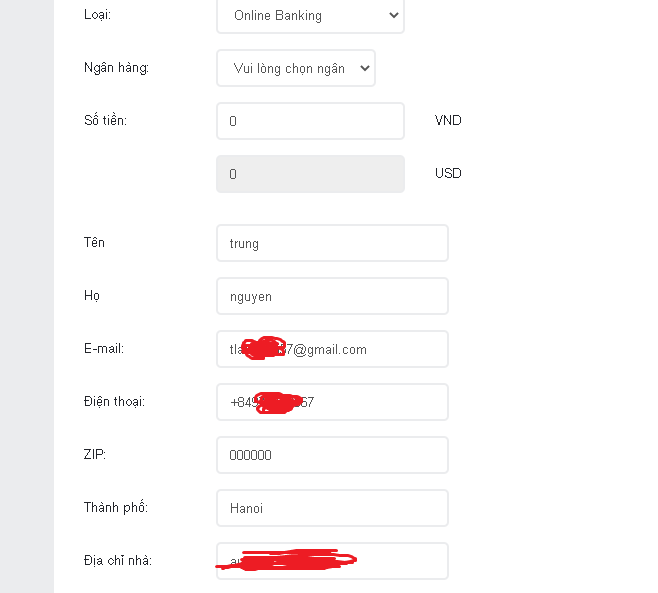Screen dimensions: 658x593
Task: Focus the ZIP field showing 000000
Action: (332, 455)
